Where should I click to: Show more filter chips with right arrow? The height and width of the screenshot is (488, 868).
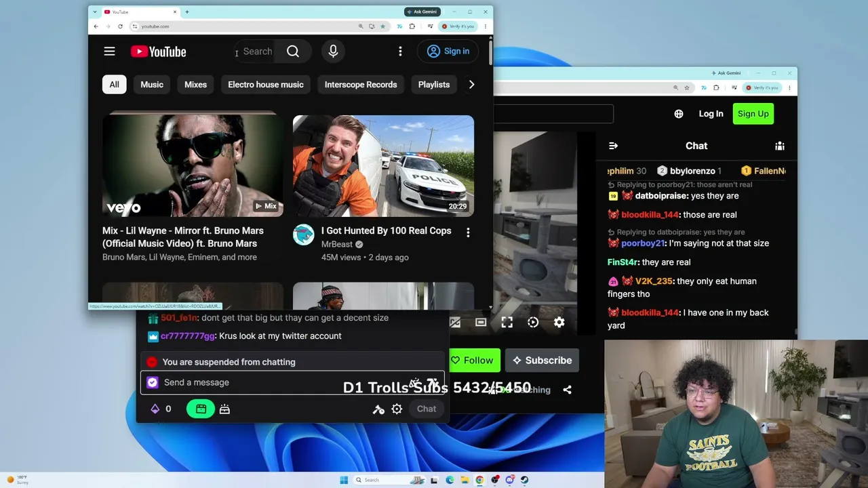(x=472, y=85)
